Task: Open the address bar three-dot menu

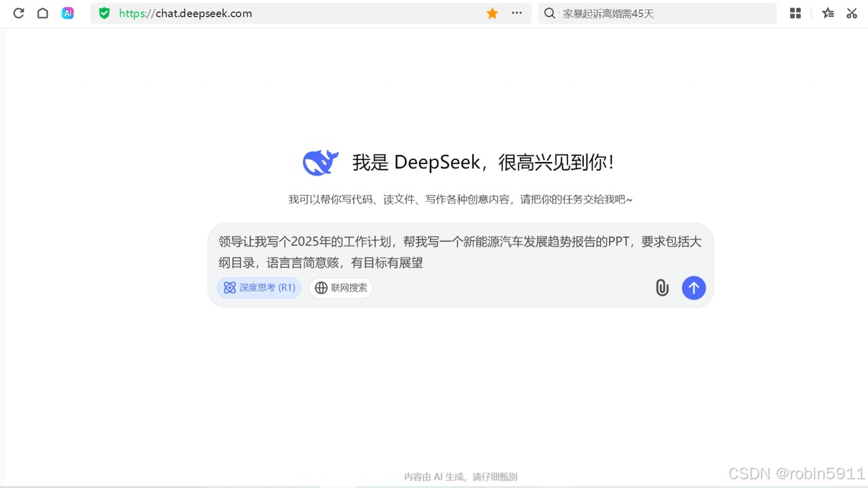Action: 517,13
